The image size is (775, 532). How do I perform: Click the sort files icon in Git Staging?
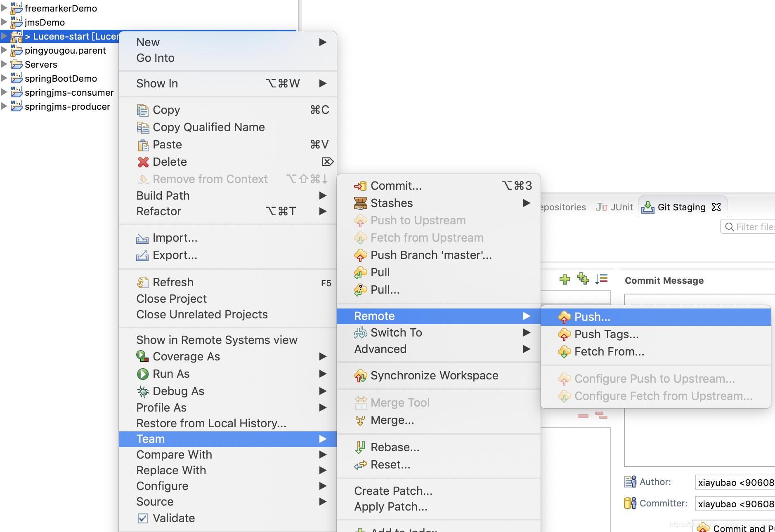click(602, 279)
